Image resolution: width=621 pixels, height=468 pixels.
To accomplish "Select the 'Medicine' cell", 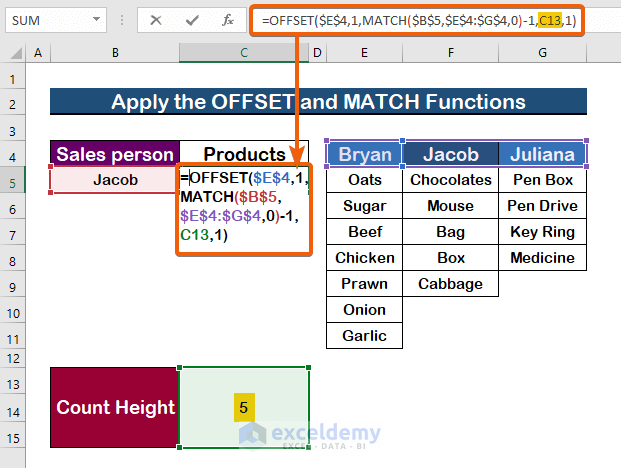I will (543, 258).
